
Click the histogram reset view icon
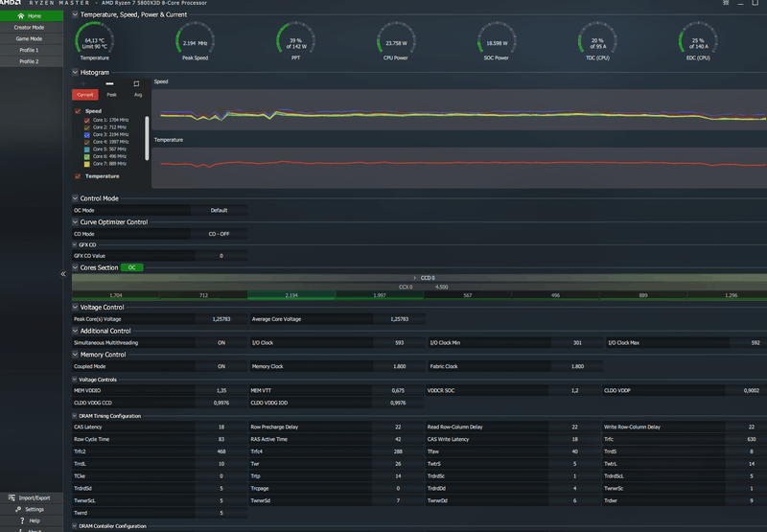coord(136,83)
